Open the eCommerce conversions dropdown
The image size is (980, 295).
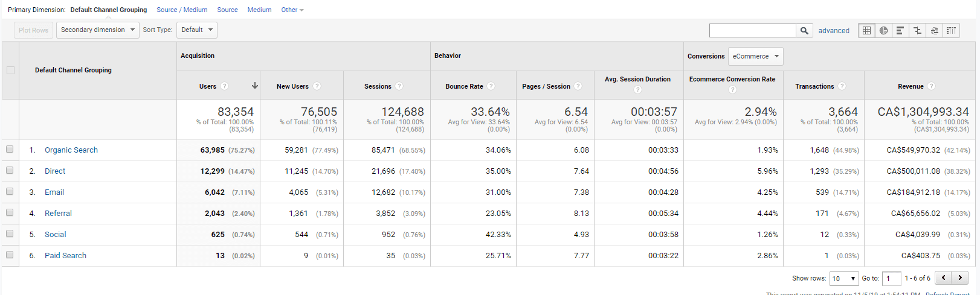coord(756,56)
